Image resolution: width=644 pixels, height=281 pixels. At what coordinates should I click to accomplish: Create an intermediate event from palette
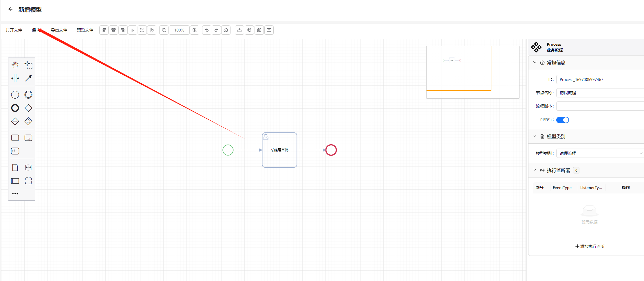tap(28, 95)
